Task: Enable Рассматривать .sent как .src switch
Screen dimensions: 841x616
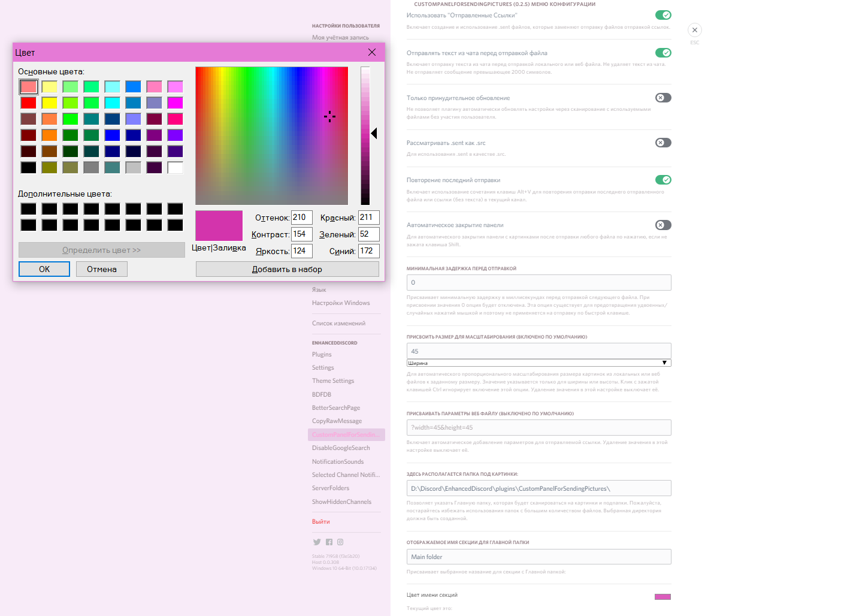Action: click(x=663, y=143)
